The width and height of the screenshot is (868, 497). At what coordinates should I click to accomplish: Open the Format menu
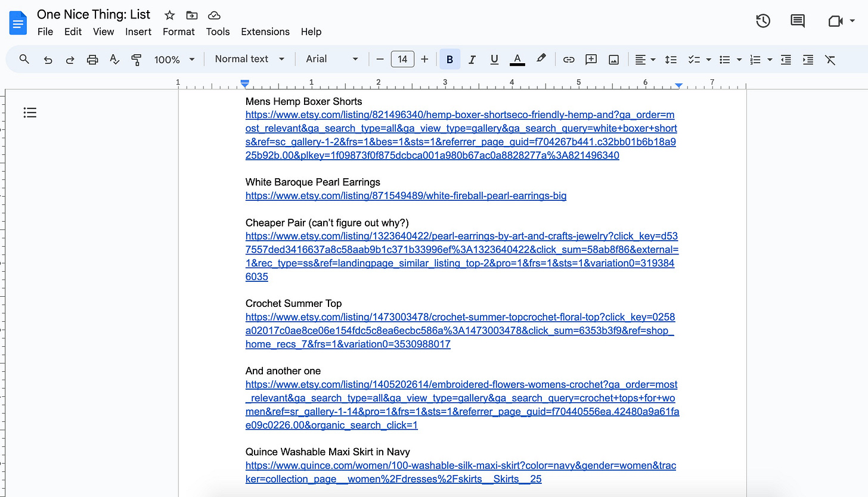(179, 32)
